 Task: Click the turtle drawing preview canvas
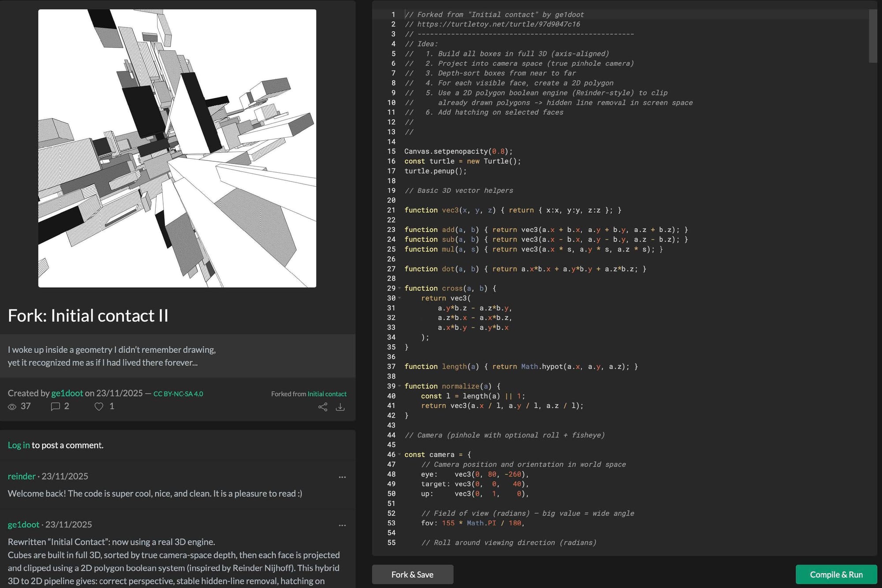[x=177, y=148]
